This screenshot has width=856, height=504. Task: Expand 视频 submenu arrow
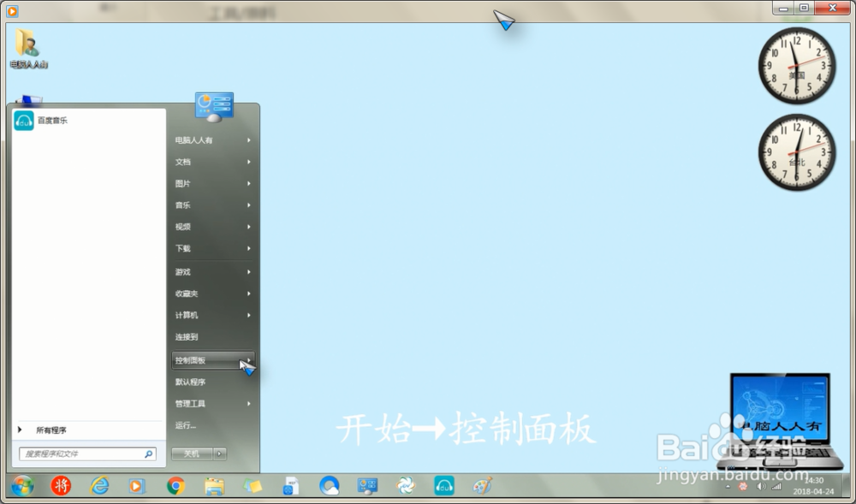click(249, 227)
